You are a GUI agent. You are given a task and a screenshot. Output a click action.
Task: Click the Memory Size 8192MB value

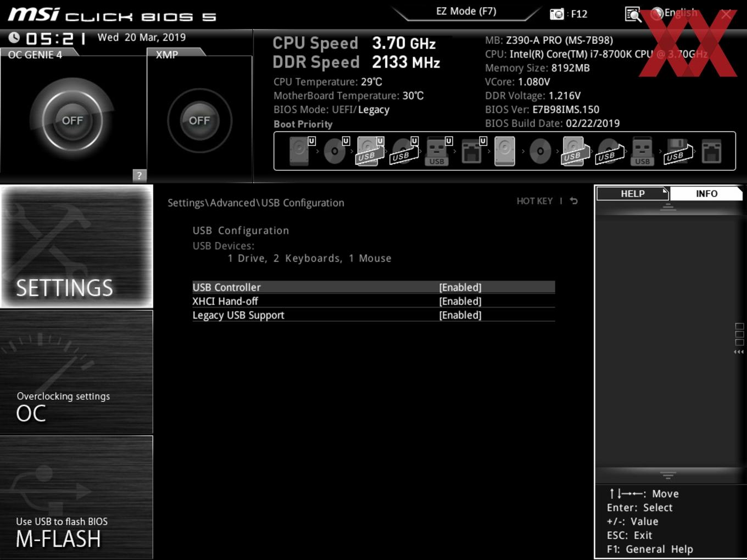coord(570,68)
